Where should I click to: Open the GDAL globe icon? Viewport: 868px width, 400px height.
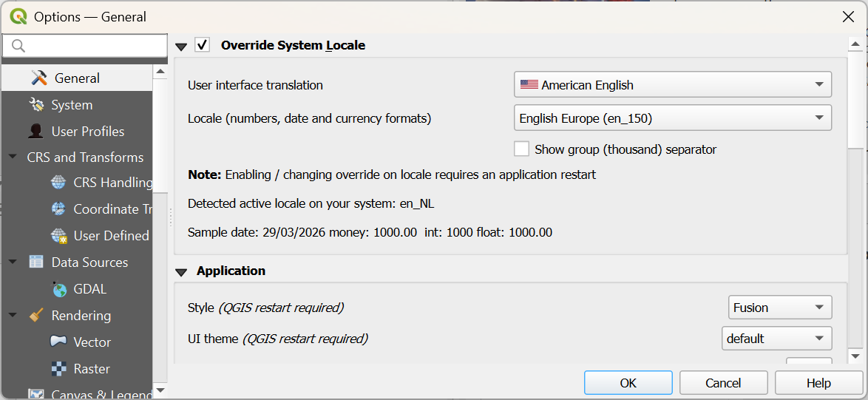59,289
